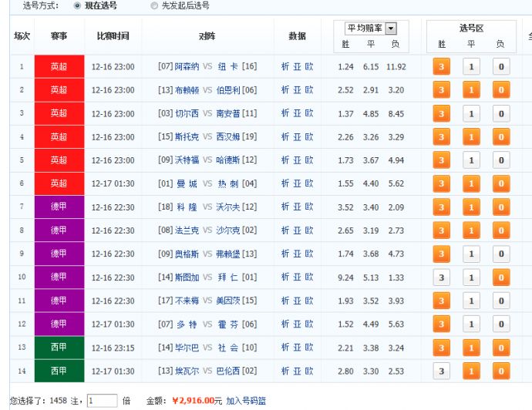The width and height of the screenshot is (532, 410).
Task: Open the 曼城 team page
Action: tap(187, 183)
